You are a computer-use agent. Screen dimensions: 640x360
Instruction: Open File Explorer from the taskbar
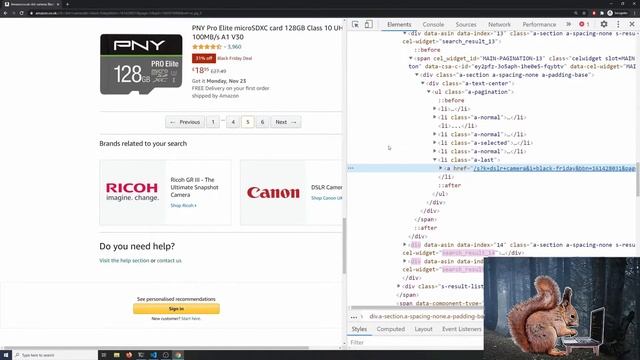[x=116, y=355]
